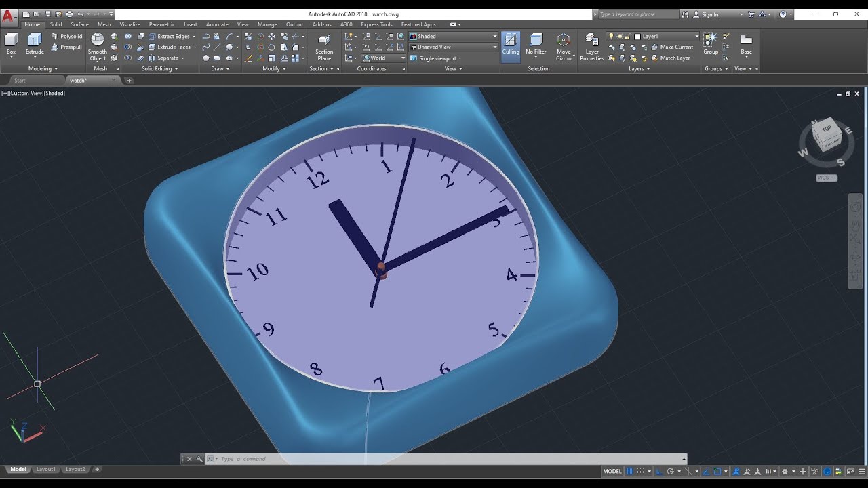Switch to the Solid ribbon tab

[56, 24]
